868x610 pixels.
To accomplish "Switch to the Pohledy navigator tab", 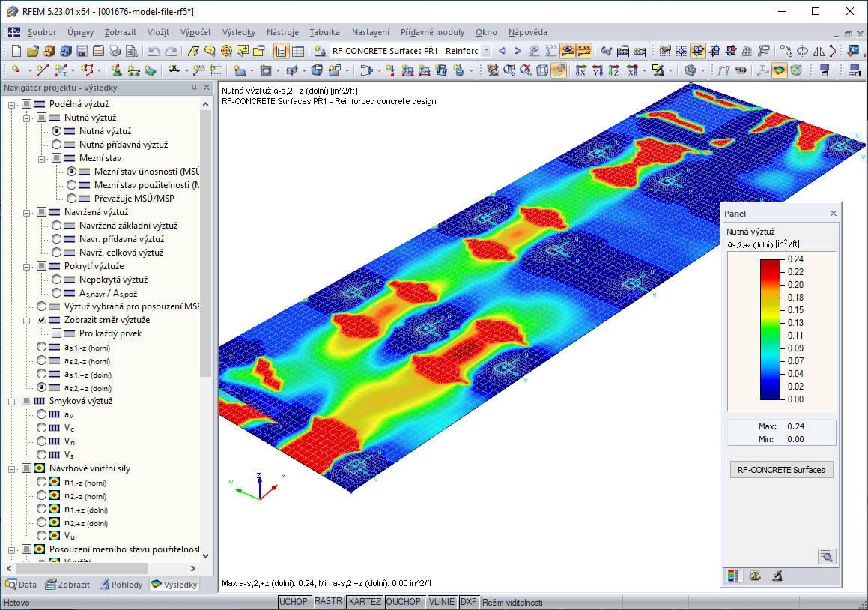I will pyautogui.click(x=121, y=585).
